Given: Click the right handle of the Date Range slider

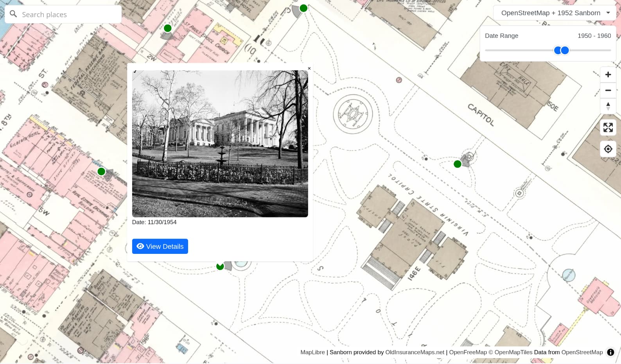Looking at the screenshot, I should click(x=565, y=50).
